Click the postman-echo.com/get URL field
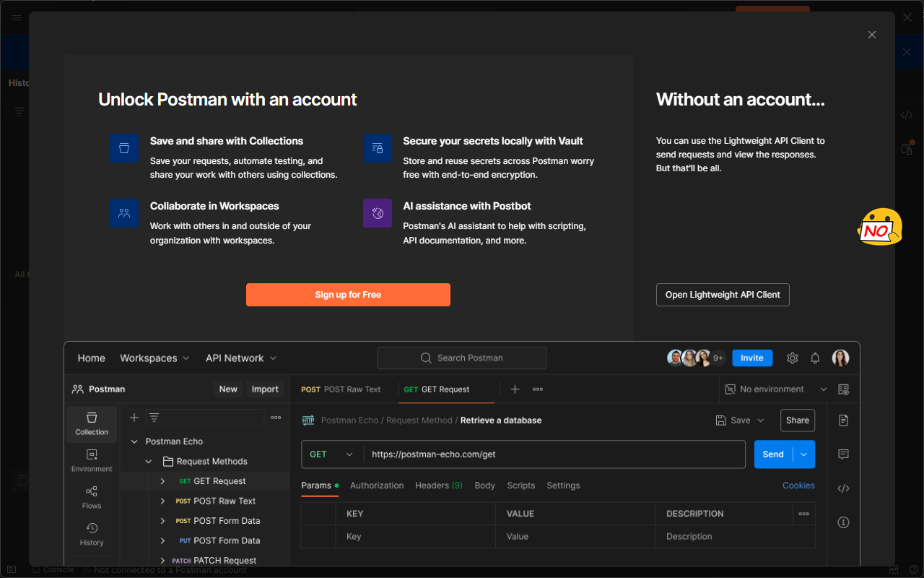 pos(554,454)
